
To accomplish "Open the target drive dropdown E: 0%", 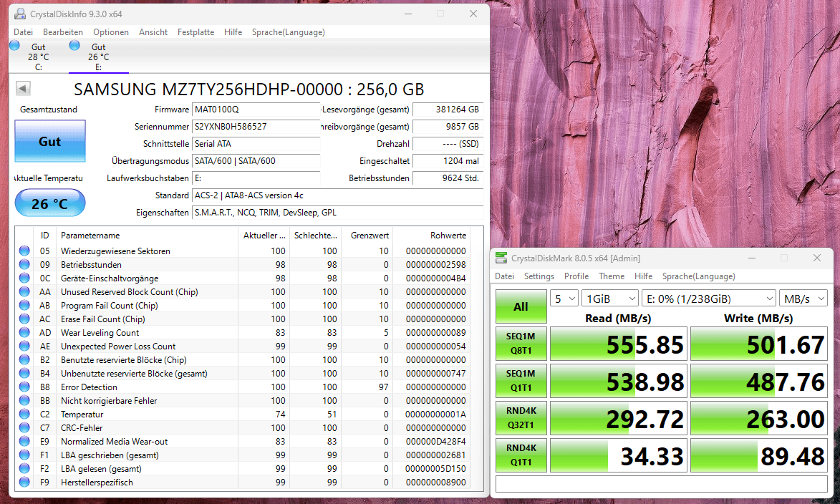I will 709,299.
